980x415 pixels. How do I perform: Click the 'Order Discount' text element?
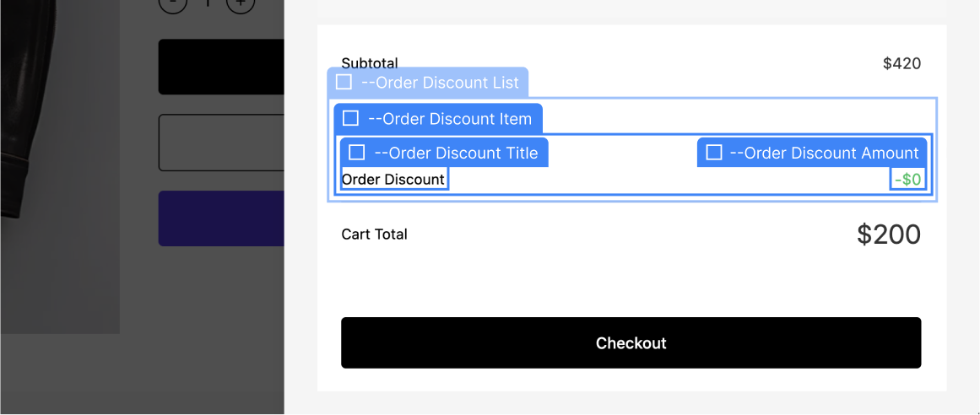click(393, 180)
